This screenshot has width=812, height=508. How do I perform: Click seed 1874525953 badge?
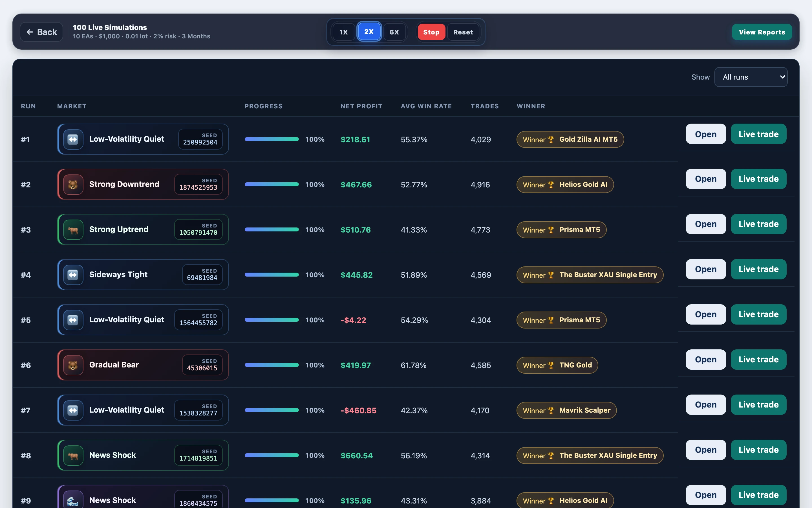coord(198,185)
